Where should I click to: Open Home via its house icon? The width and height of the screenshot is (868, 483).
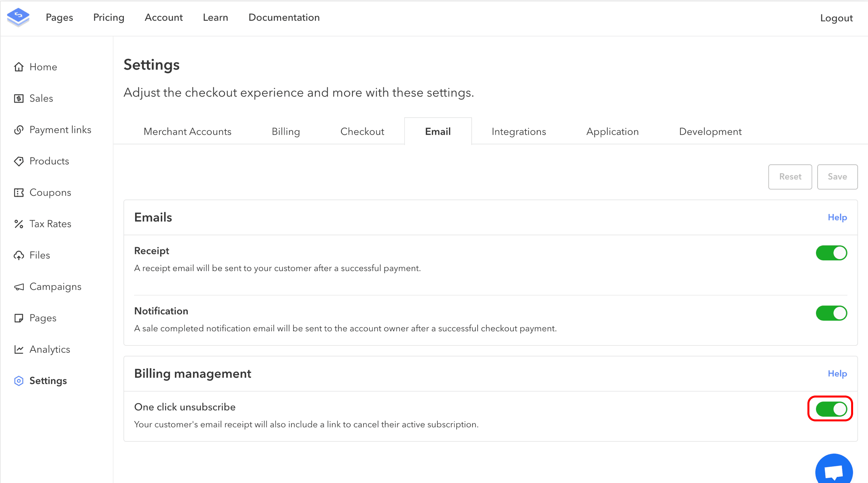[19, 67]
